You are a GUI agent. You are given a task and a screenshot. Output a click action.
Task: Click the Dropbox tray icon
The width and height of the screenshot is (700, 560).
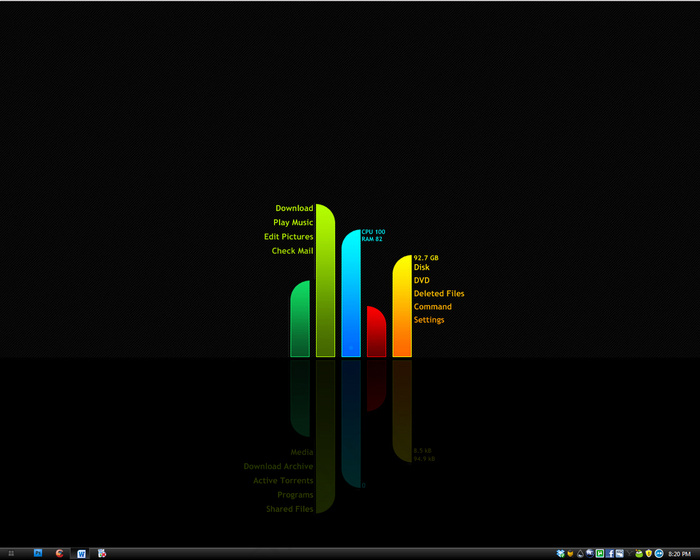(x=561, y=554)
